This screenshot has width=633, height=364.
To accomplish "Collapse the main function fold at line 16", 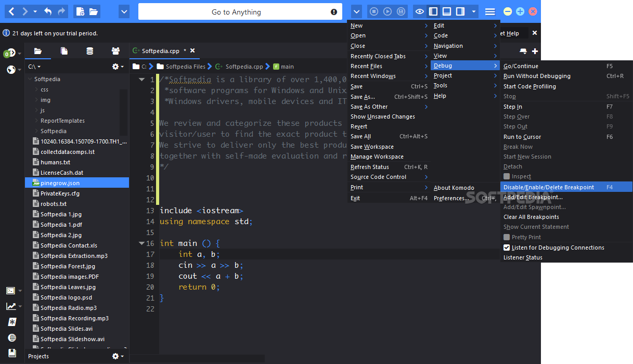I will (x=141, y=243).
